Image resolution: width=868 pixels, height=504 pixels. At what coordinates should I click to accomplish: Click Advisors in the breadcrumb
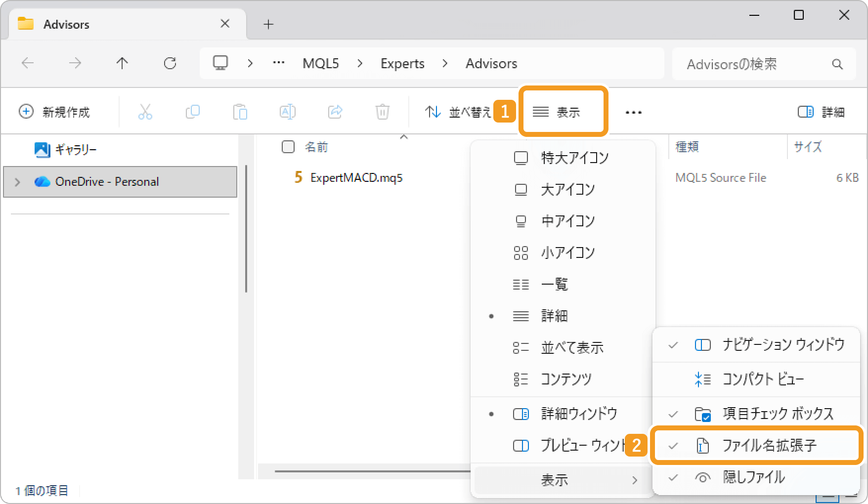[x=491, y=64]
